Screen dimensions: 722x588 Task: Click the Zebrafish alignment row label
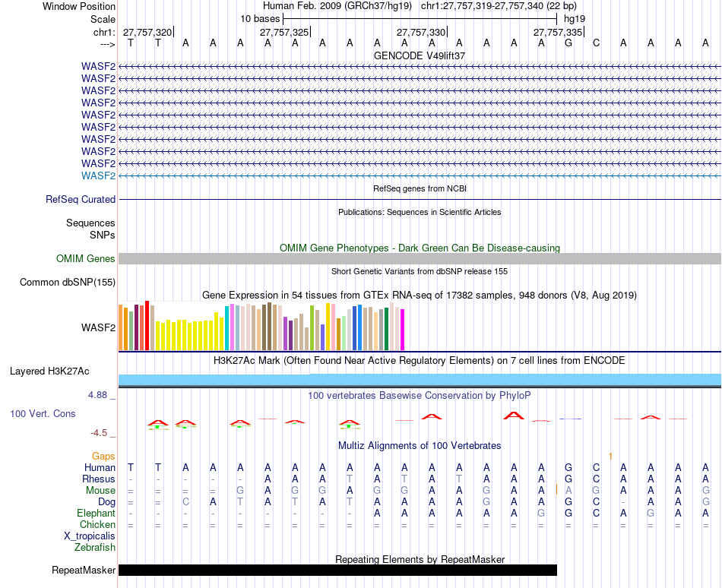click(95, 548)
